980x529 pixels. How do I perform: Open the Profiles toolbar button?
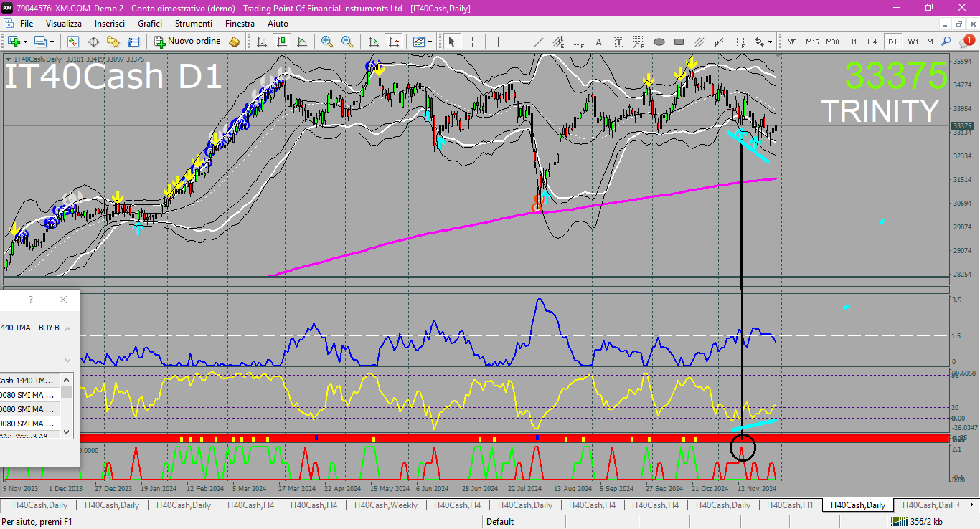click(40, 42)
